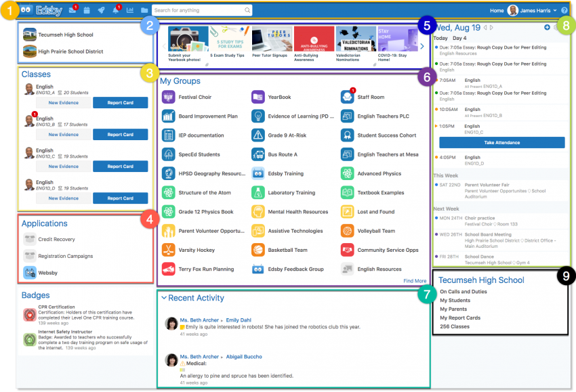
Task: Advance the schedule to the next day
Action: coord(491,27)
